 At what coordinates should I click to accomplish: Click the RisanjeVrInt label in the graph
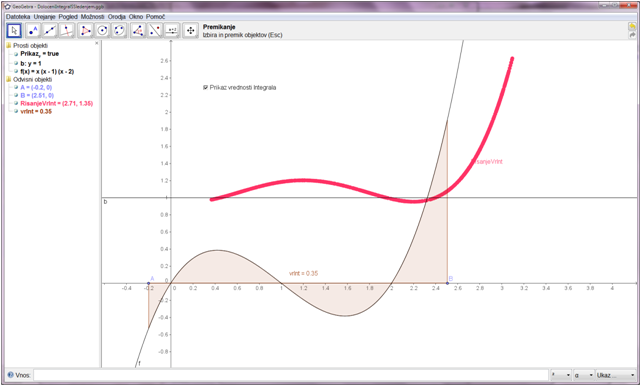click(486, 162)
